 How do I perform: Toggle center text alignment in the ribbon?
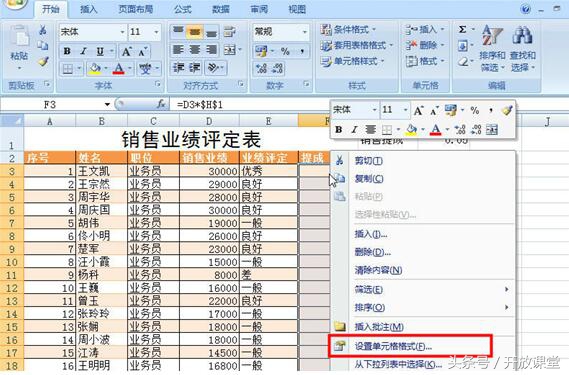click(x=195, y=49)
